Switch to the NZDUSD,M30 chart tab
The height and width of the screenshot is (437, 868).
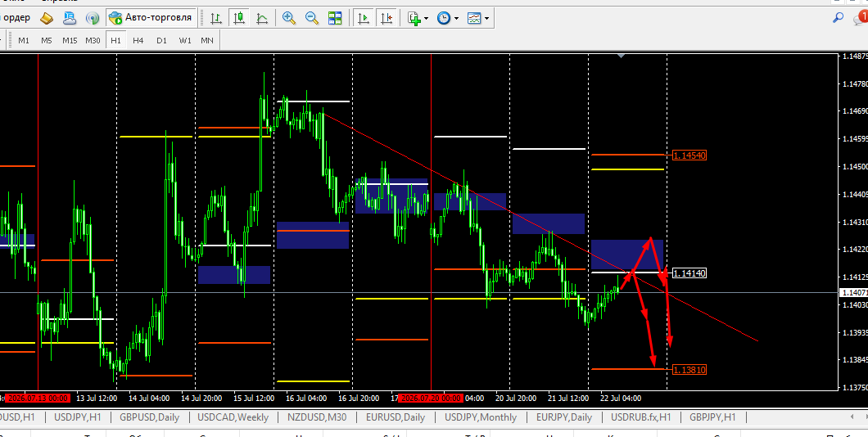[317, 417]
